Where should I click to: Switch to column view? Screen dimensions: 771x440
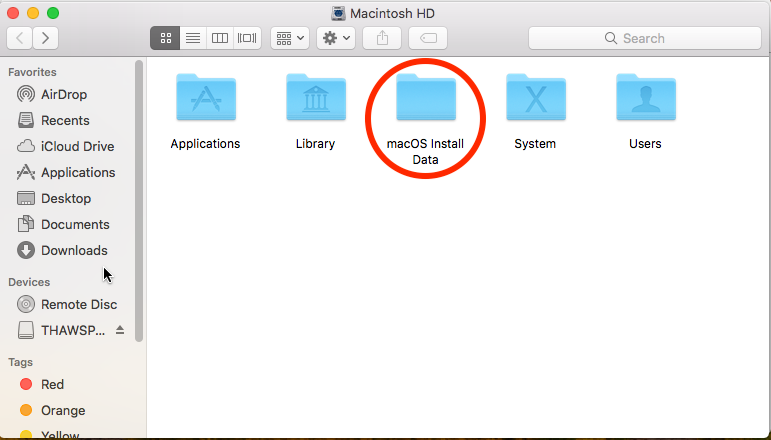pyautogui.click(x=219, y=38)
